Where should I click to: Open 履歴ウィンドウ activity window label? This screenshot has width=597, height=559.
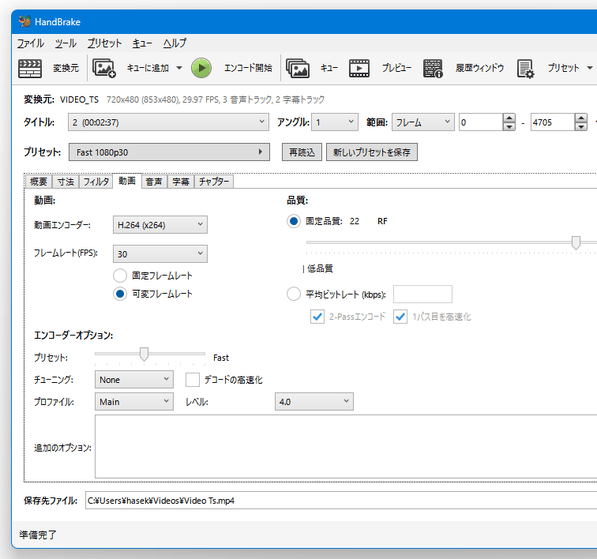tap(480, 68)
